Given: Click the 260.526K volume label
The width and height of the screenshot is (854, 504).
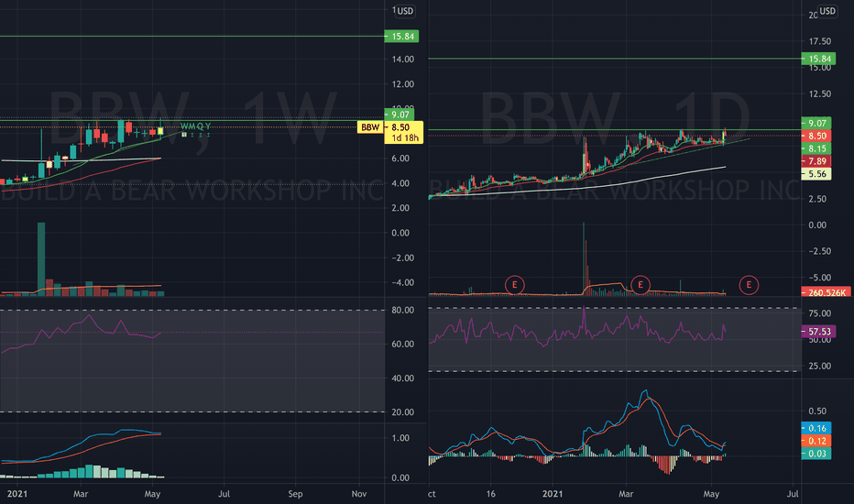Looking at the screenshot, I should (x=827, y=292).
